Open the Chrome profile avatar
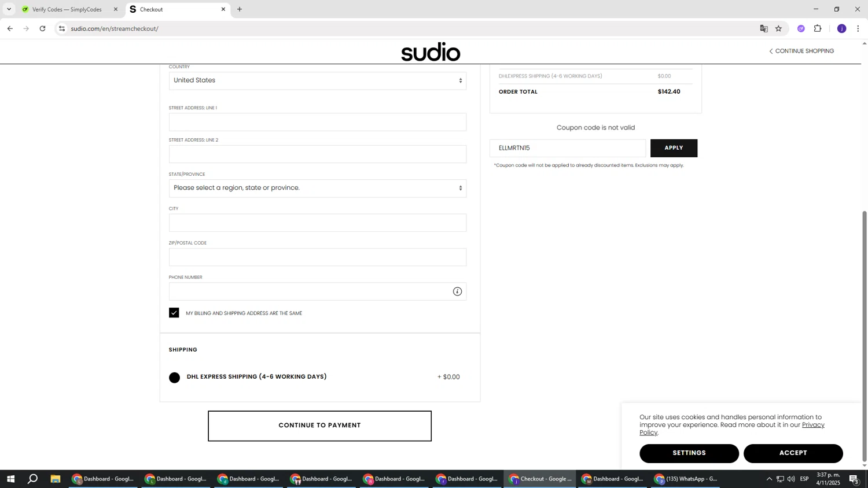 pyautogui.click(x=841, y=28)
